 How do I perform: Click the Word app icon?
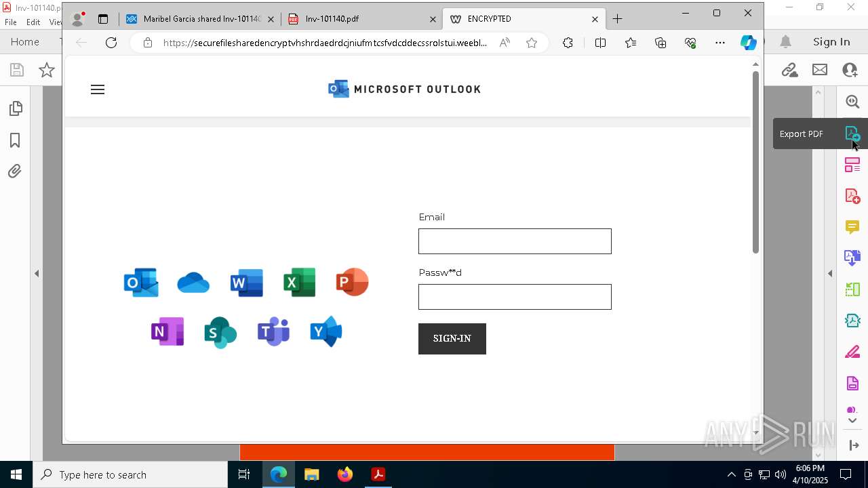[x=246, y=283]
